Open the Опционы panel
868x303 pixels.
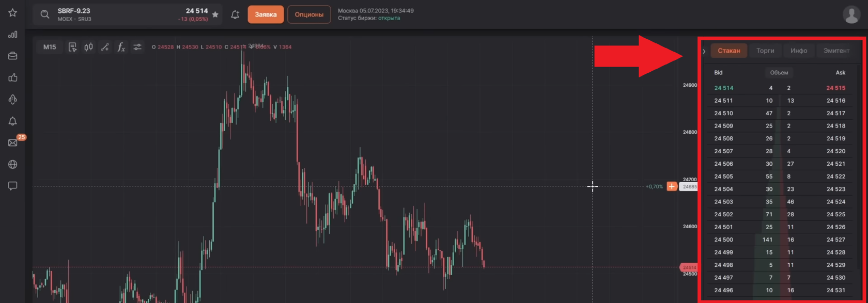pyautogui.click(x=309, y=14)
